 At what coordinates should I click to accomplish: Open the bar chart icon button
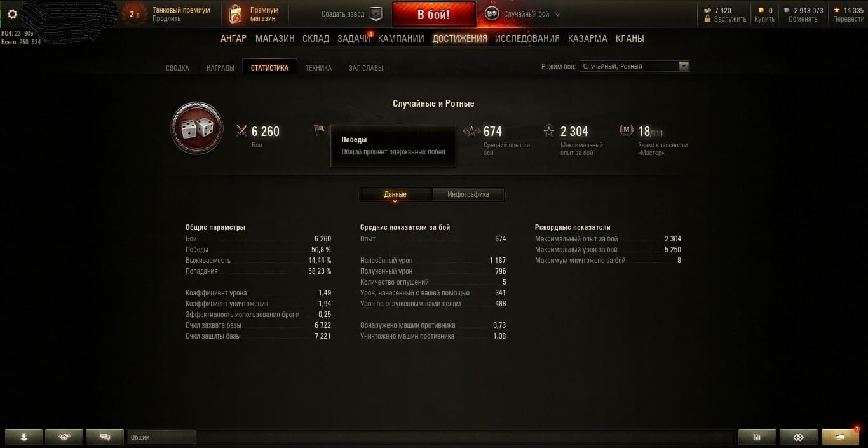coord(757,437)
